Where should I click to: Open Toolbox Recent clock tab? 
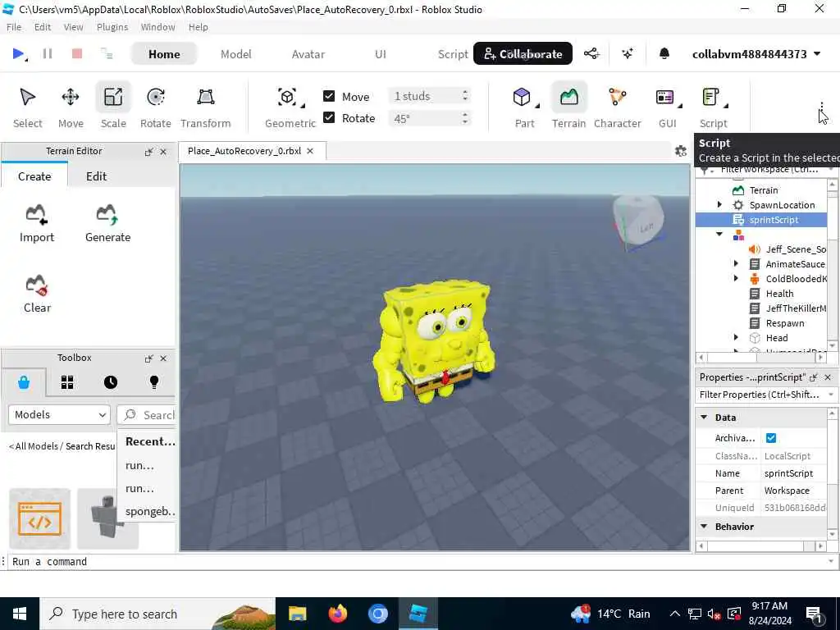pyautogui.click(x=111, y=382)
